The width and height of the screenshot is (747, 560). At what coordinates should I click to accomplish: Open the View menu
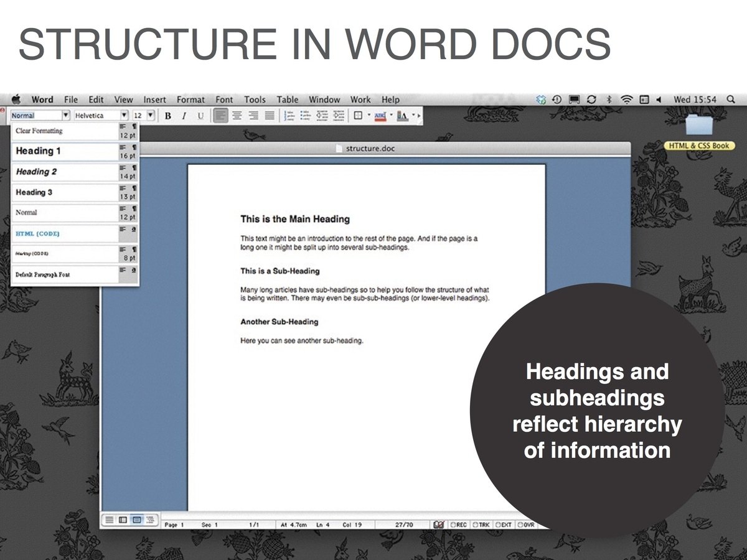tap(123, 100)
